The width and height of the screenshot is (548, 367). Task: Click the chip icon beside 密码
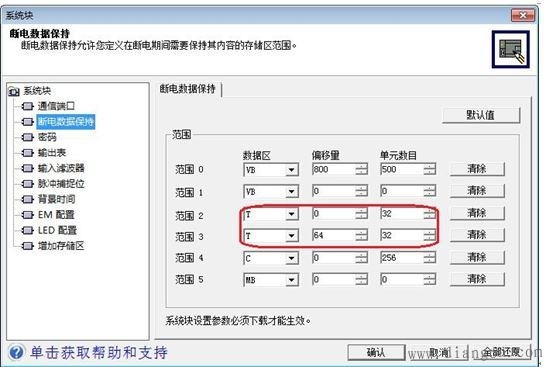(x=28, y=137)
